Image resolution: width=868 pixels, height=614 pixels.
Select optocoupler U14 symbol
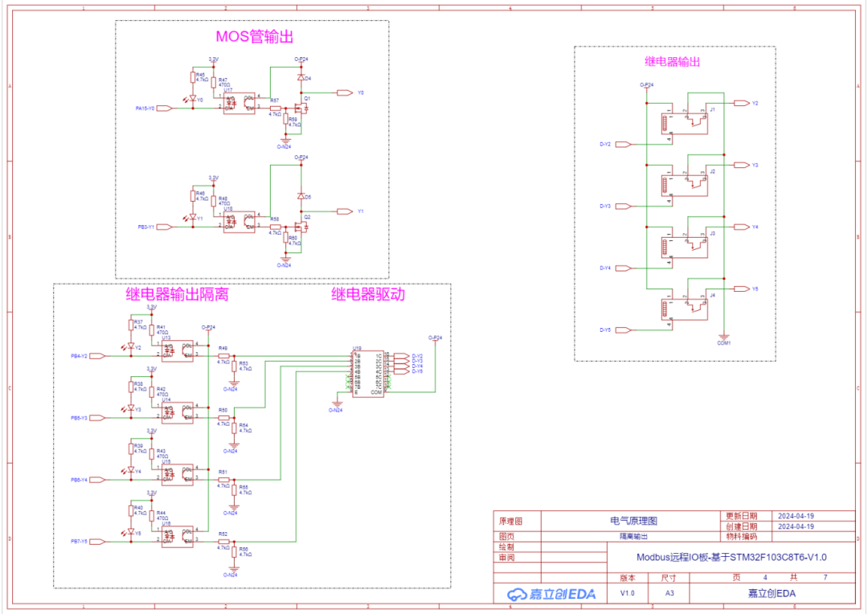click(177, 413)
